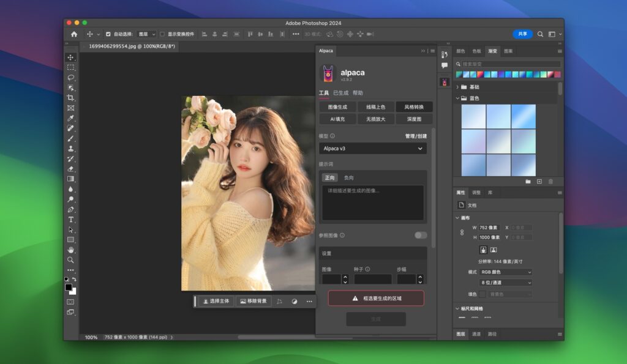This screenshot has width=627, height=364.
Task: Expand the 基础 gradient group
Action: pos(459,87)
